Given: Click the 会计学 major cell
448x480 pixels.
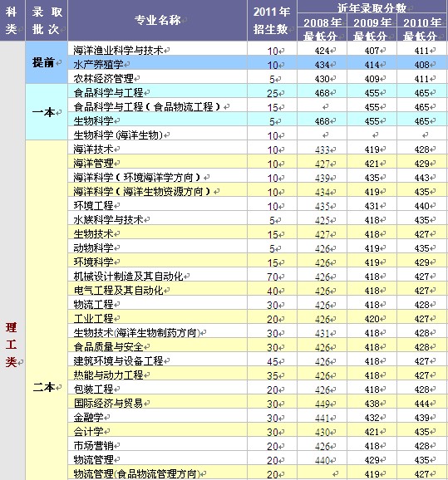Looking at the screenshot, I should pos(89,432).
